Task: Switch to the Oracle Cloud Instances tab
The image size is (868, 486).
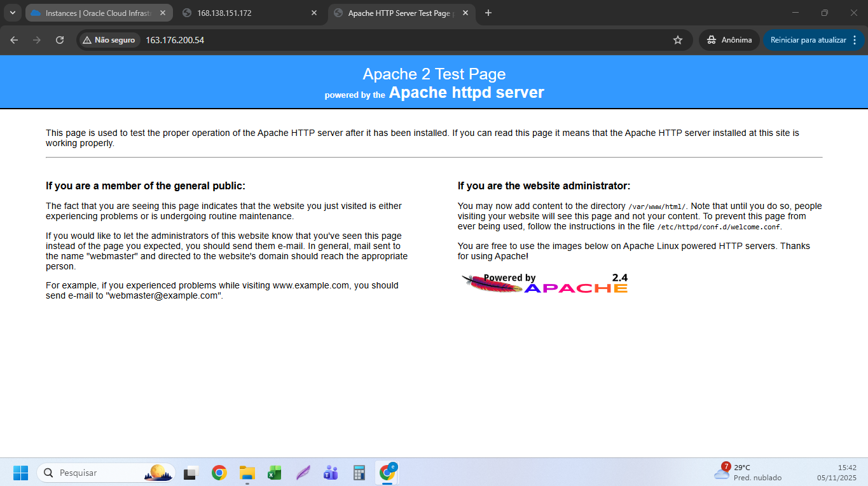Action: (99, 13)
